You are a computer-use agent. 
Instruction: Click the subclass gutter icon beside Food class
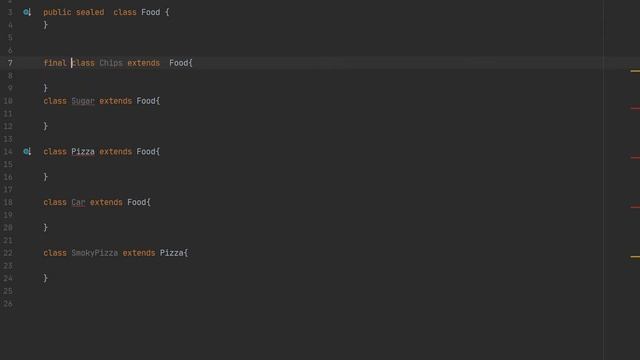click(x=27, y=12)
